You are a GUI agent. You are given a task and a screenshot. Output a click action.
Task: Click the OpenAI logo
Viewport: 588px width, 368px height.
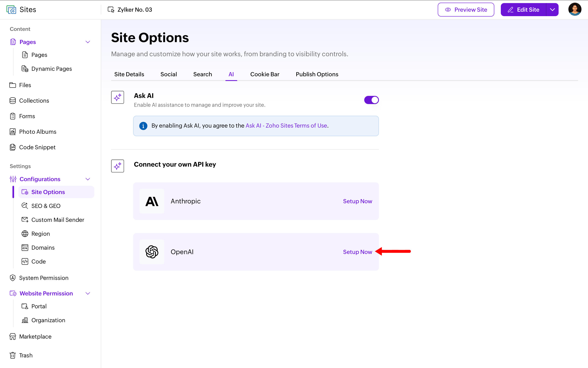click(152, 252)
